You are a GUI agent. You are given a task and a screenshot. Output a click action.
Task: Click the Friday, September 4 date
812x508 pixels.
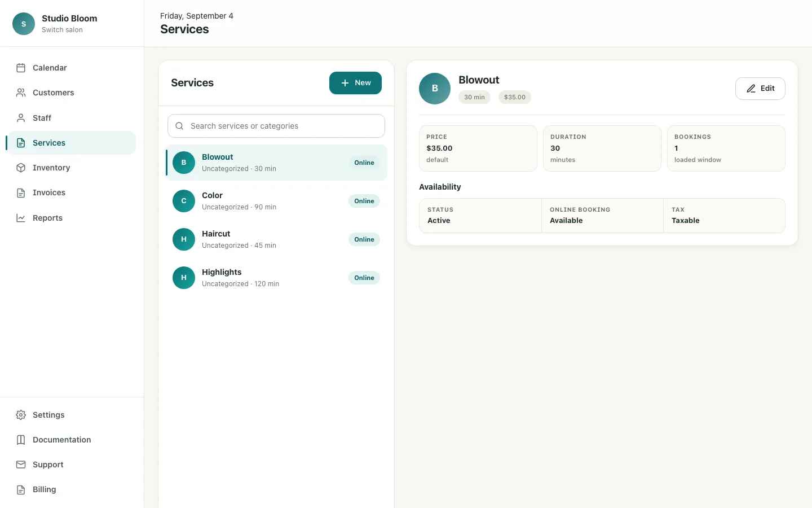197,16
